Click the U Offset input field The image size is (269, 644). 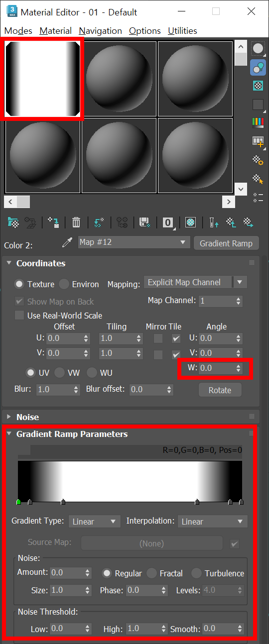click(63, 339)
